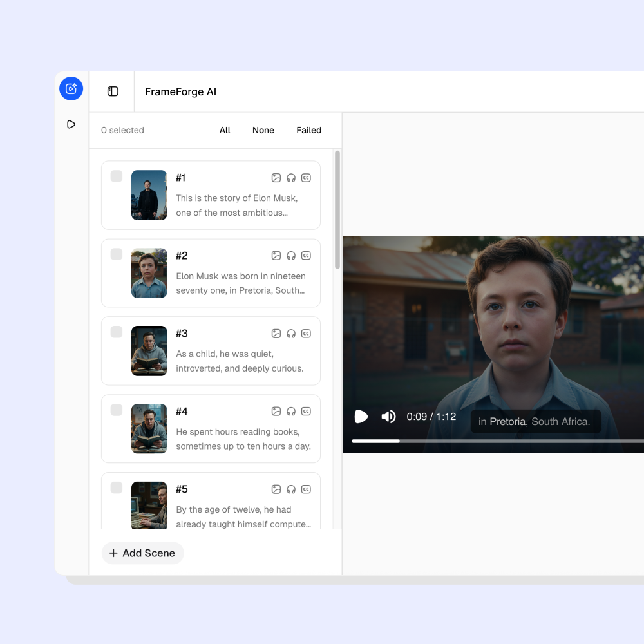This screenshot has width=644, height=644.
Task: Click the headphones audio icon on scene #2
Action: (291, 256)
